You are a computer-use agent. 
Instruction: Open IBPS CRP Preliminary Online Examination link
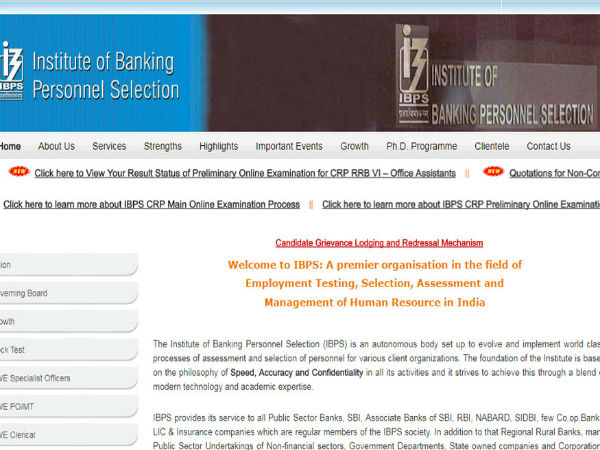(461, 205)
